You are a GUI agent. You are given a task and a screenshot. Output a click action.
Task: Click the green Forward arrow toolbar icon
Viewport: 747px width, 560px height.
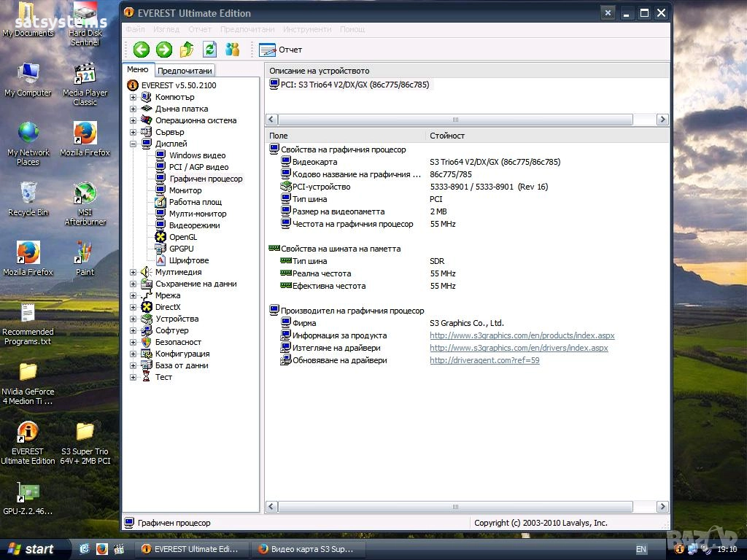[x=164, y=50]
